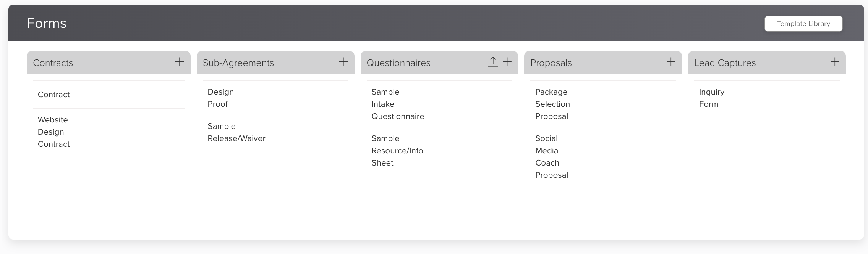Select the Design Proof sub-agreement
This screenshot has height=254, width=868.
click(220, 98)
